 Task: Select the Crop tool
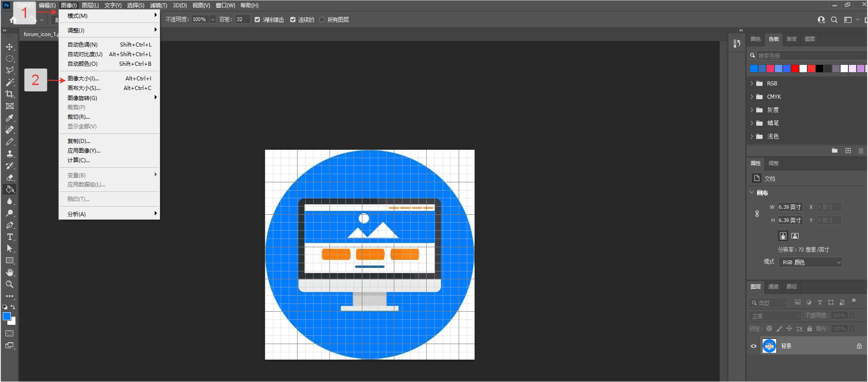pos(10,94)
